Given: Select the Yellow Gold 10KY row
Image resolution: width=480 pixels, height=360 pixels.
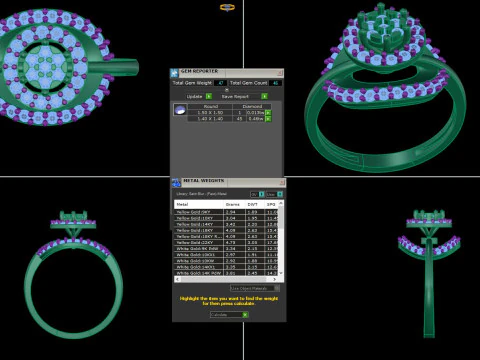Looking at the screenshot, I should coord(226,218).
